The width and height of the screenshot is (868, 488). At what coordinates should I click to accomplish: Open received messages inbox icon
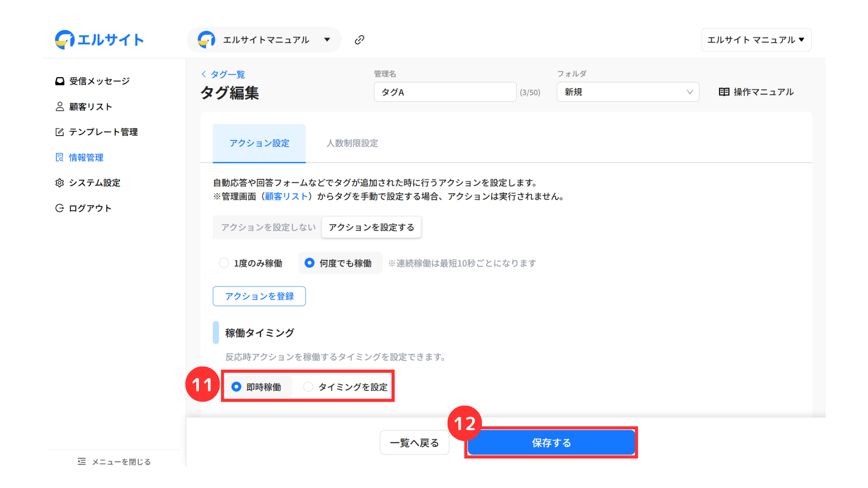[x=60, y=81]
